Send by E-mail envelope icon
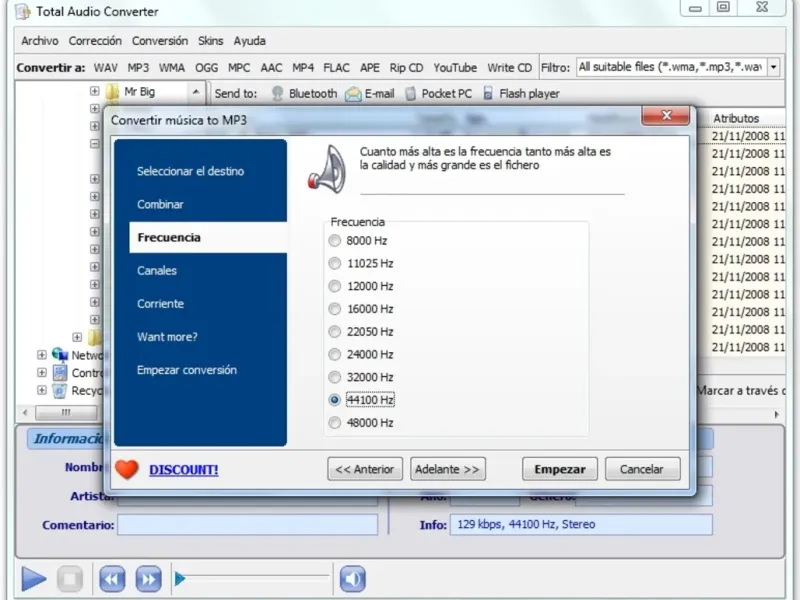Viewport: 800px width, 600px height. pyautogui.click(x=353, y=94)
